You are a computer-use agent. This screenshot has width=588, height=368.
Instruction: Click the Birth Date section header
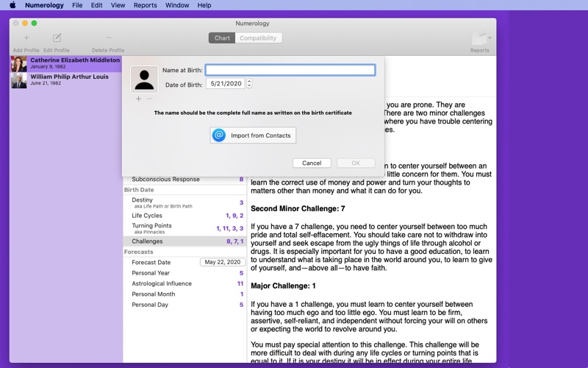tap(139, 190)
